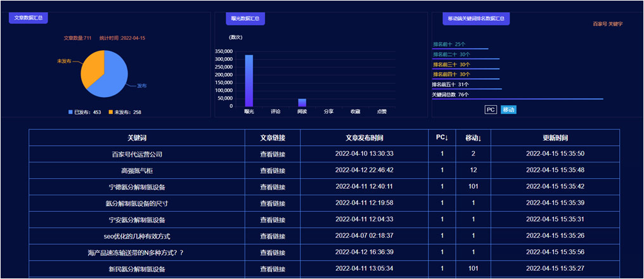The width and height of the screenshot is (644, 279).
Task: Click the 百家号 关键字 label
Action: pos(607,24)
